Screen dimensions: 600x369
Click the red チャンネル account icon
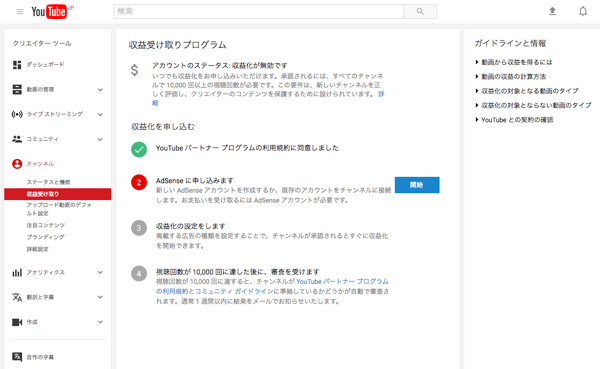tap(17, 164)
